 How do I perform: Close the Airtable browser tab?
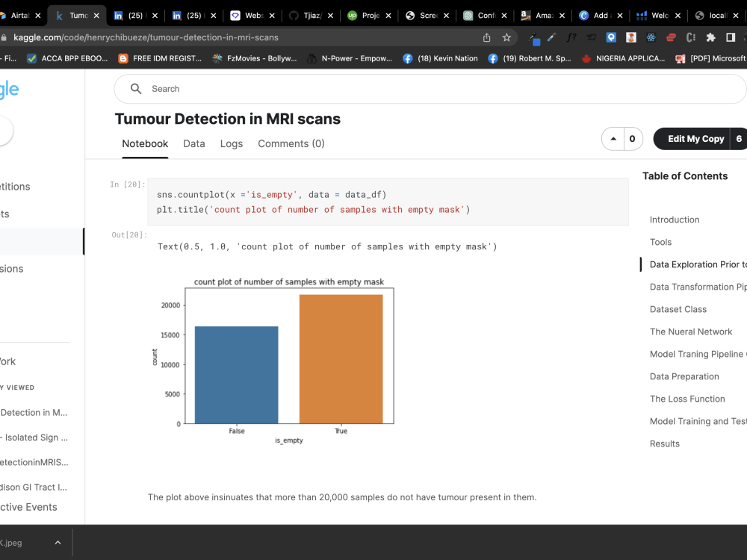click(x=37, y=16)
